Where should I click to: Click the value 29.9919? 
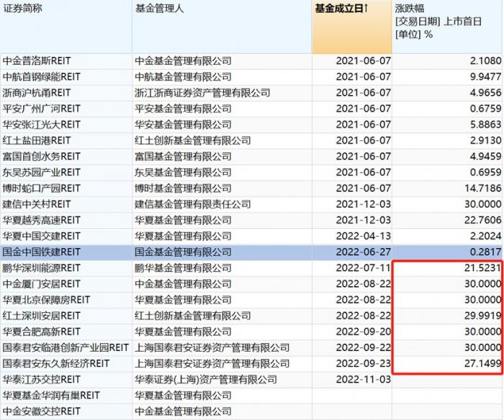[483, 316]
